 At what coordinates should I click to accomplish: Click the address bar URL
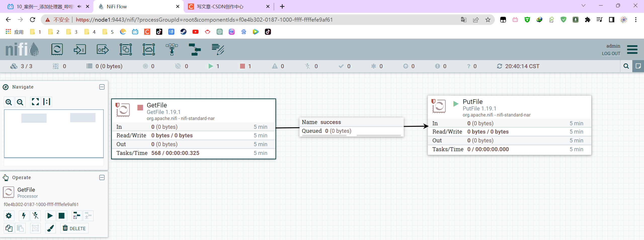point(204,20)
